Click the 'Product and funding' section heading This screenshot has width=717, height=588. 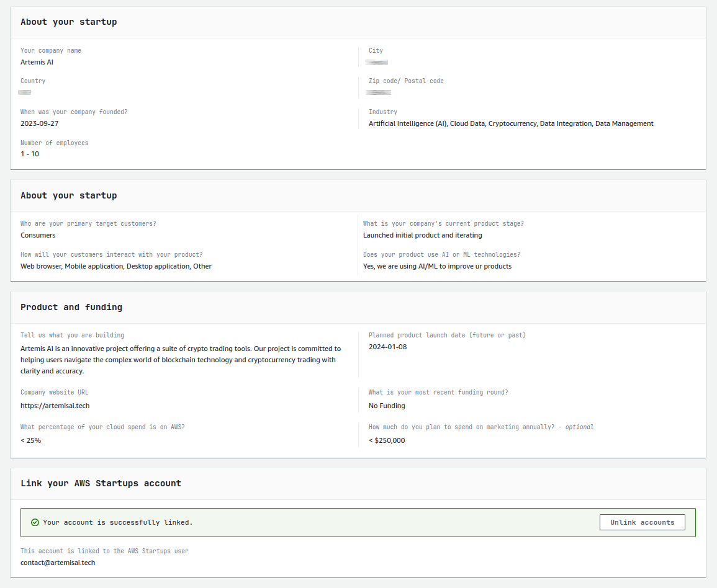click(x=71, y=307)
